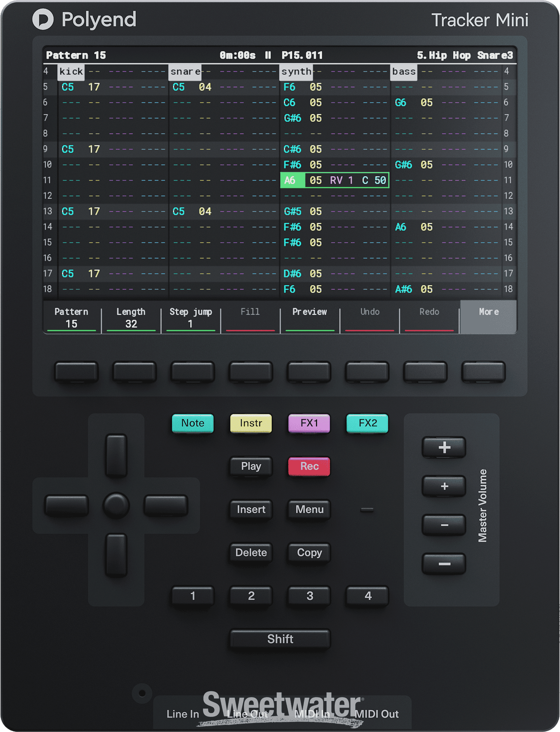The image size is (560, 732).
Task: Click the Insert button
Action: 251,509
